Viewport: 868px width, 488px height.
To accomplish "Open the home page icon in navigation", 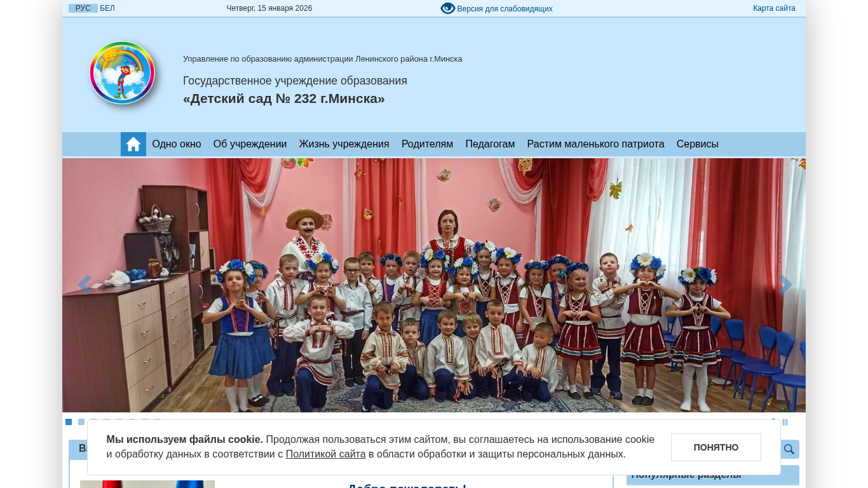I will pyautogui.click(x=133, y=144).
